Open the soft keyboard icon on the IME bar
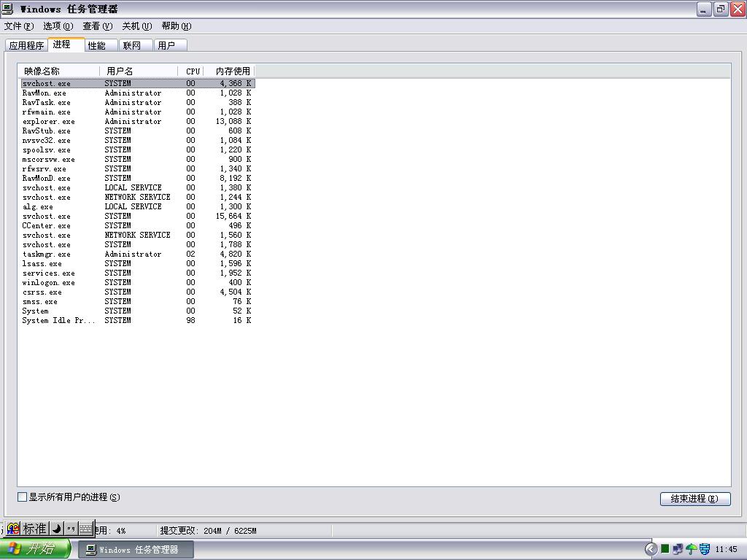The height and width of the screenshot is (560, 747). point(86,529)
